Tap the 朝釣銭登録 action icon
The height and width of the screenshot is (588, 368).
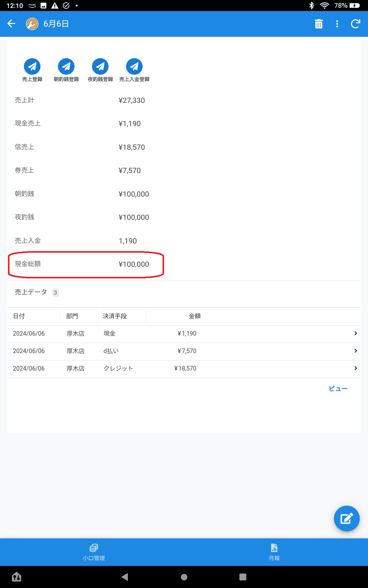(66, 66)
